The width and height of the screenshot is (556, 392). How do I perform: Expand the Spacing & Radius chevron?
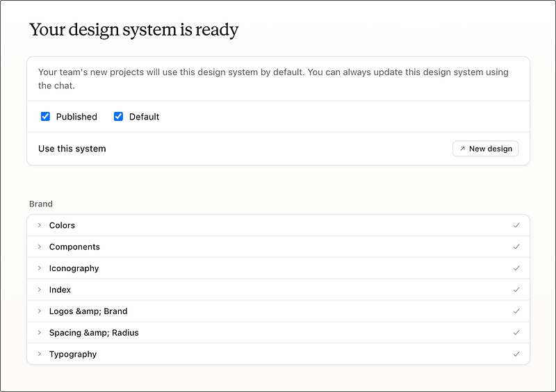40,332
